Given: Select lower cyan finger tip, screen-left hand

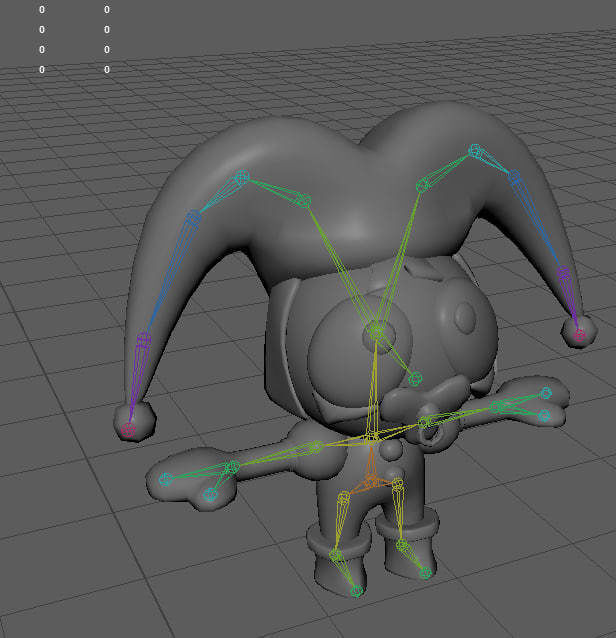Looking at the screenshot, I should coord(210,495).
